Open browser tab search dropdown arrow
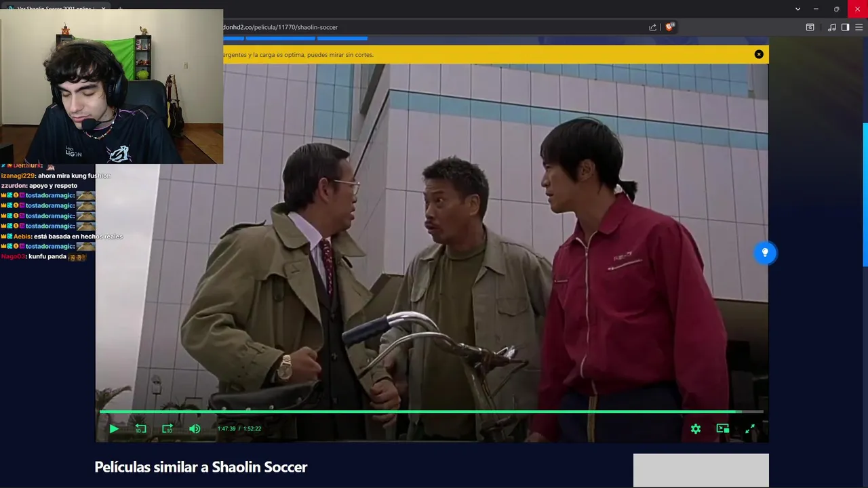 pos(797,9)
